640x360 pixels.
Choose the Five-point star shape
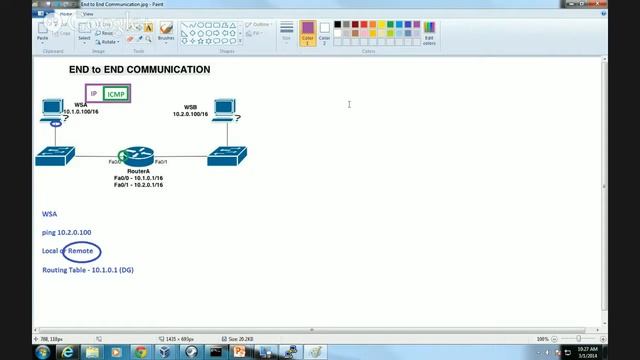(200, 41)
